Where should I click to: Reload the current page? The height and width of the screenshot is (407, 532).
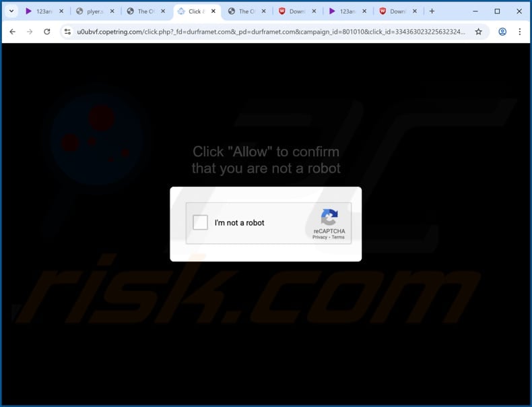[47, 32]
